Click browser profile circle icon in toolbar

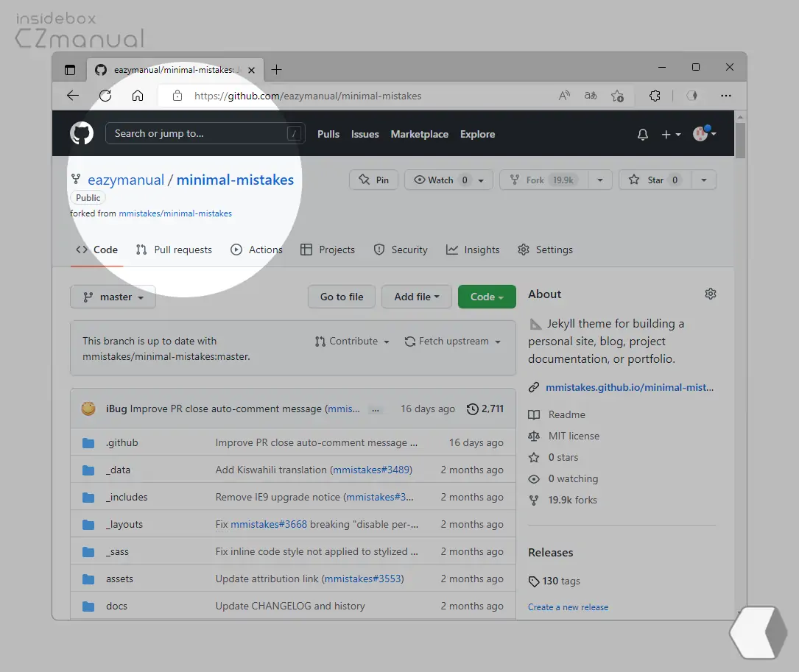tap(691, 96)
